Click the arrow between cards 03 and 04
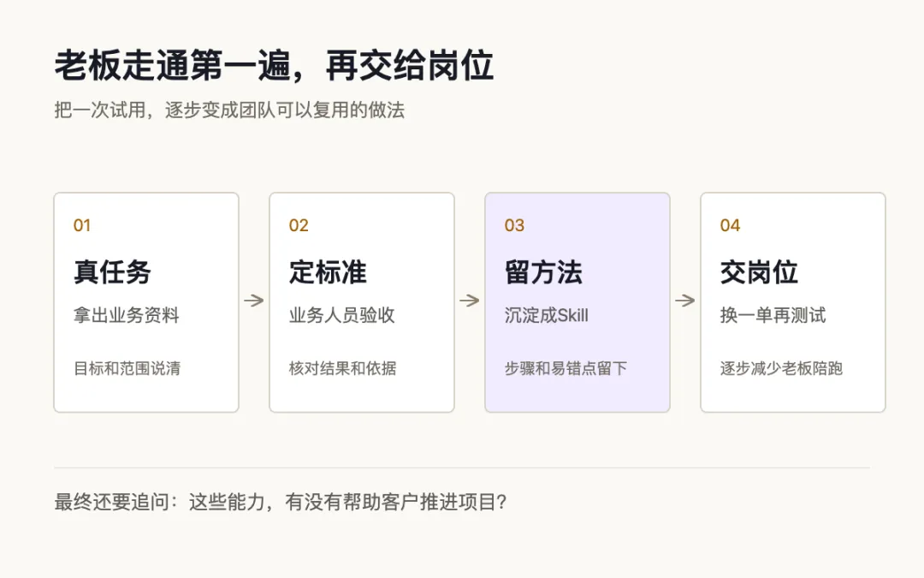The height and width of the screenshot is (578, 924). tap(685, 301)
